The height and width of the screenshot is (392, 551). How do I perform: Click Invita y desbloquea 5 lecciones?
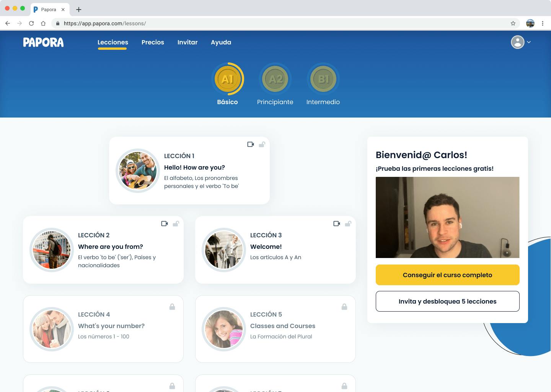(448, 301)
